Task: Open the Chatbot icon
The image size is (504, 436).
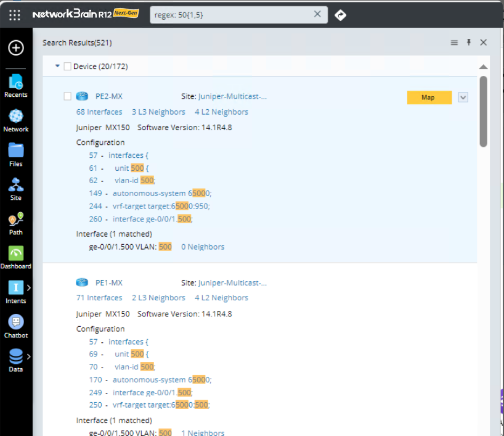Action: (16, 326)
